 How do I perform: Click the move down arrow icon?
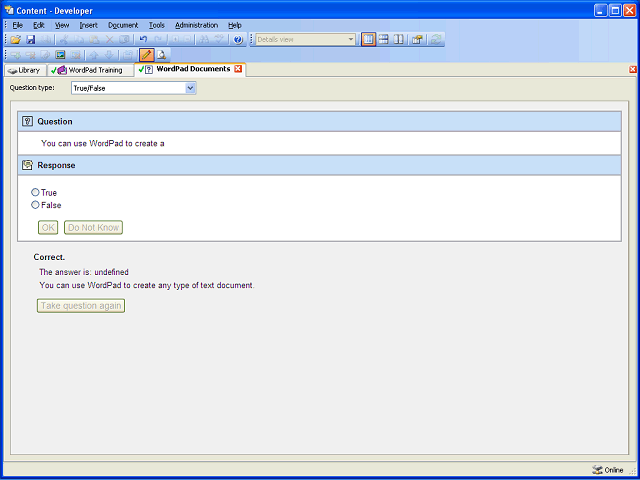pos(109,55)
